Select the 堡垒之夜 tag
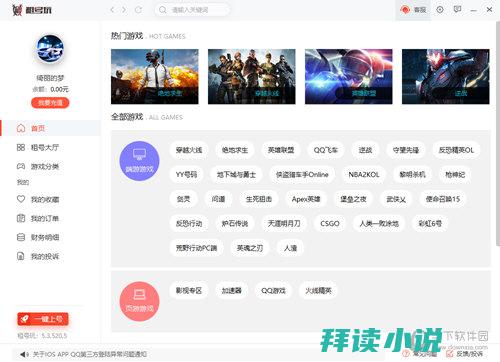Viewport: 500px width, 362px height. [x=353, y=199]
